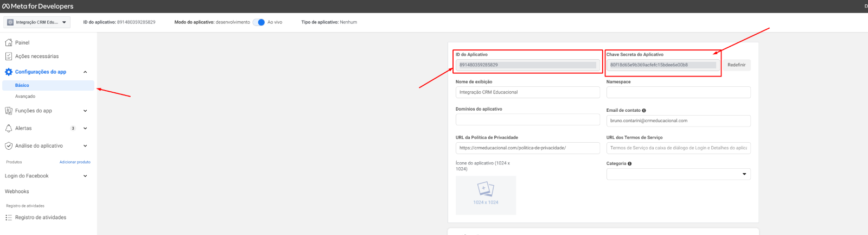Screen dimensions: 868x235
Task: Click the Login do Facebook label
Action: 27,176
